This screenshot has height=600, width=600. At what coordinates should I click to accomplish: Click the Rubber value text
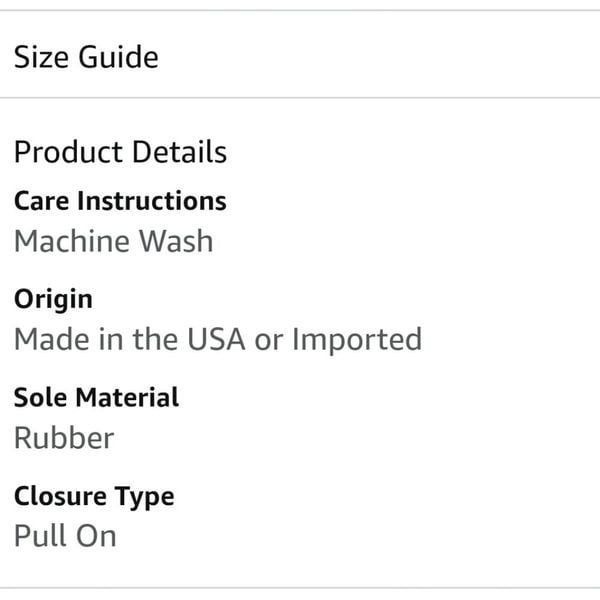(x=64, y=438)
